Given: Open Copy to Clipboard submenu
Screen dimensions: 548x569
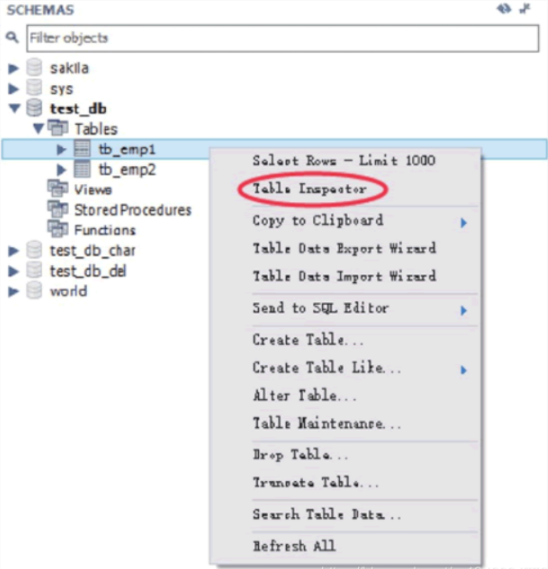Looking at the screenshot, I should tap(318, 221).
